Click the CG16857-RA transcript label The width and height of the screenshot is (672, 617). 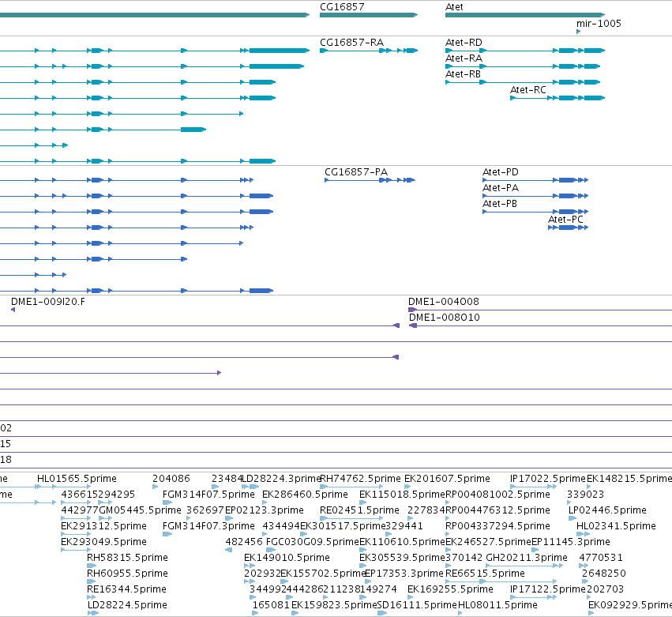pyautogui.click(x=352, y=43)
